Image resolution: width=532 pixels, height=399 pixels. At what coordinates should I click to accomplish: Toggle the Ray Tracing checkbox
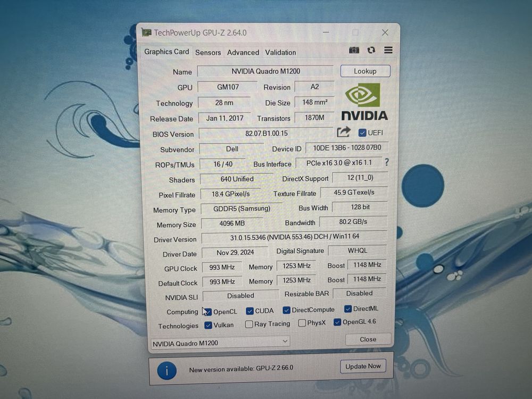pos(249,324)
